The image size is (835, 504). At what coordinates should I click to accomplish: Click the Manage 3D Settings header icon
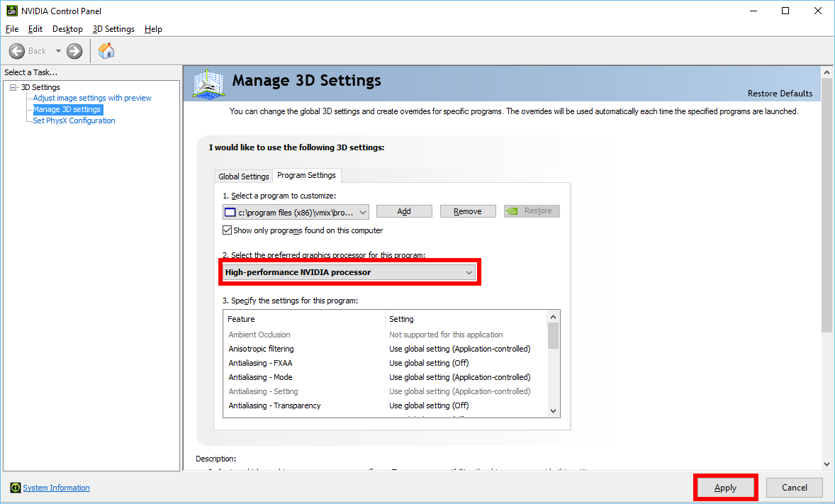click(x=208, y=84)
